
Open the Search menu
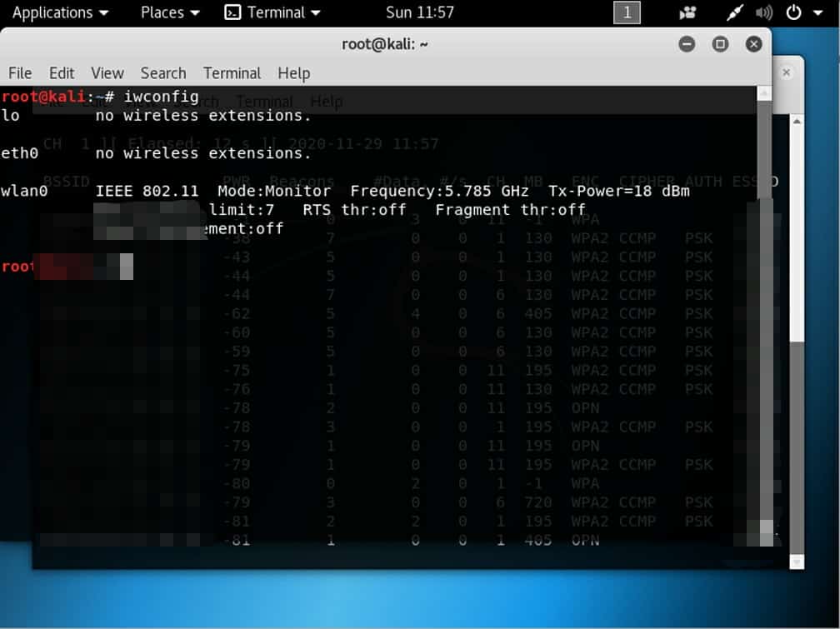163,73
